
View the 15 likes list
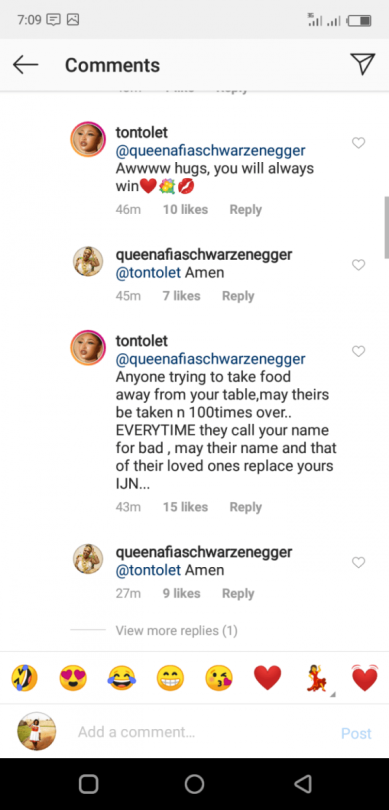185,507
